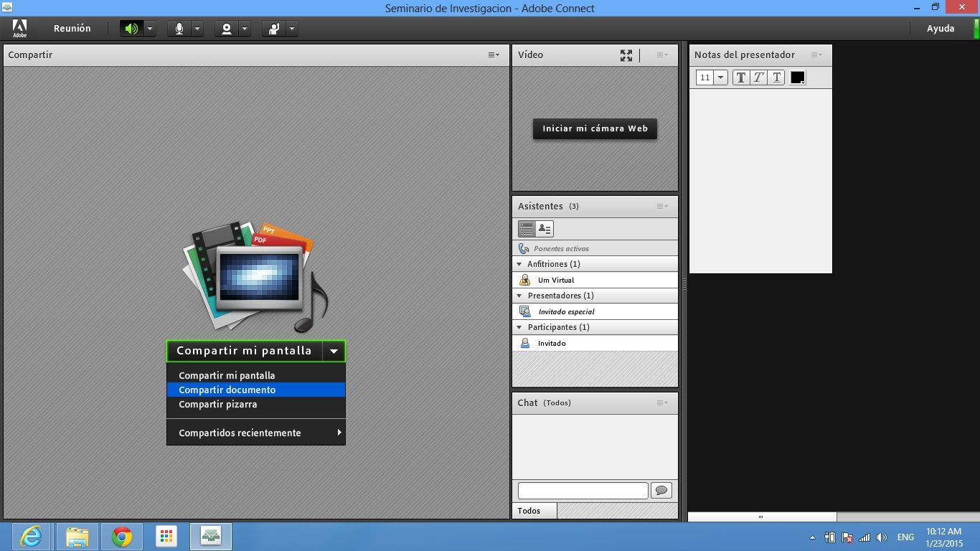
Task: Toggle underline text in notes
Action: coord(776,77)
